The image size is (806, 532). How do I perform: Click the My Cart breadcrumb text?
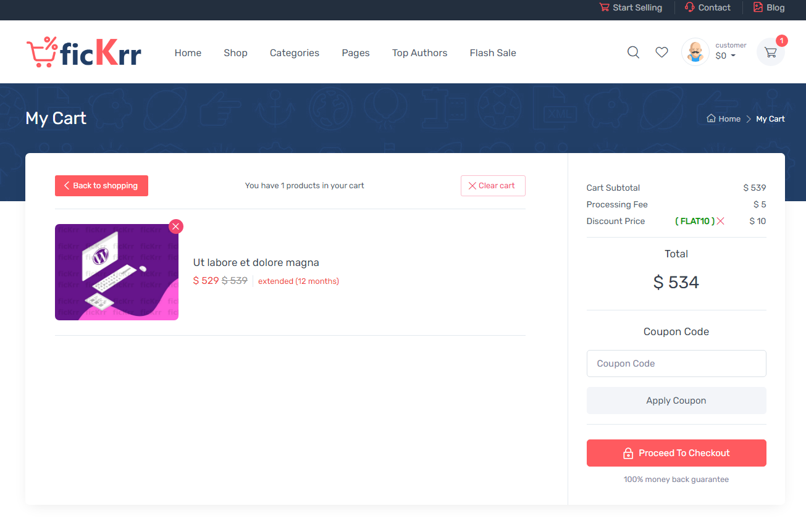point(770,118)
